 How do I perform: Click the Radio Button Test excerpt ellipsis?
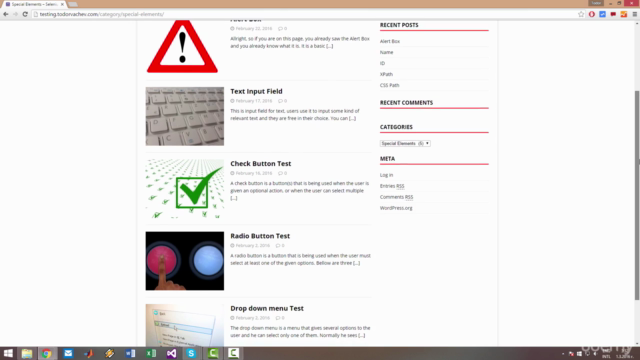[x=357, y=263]
